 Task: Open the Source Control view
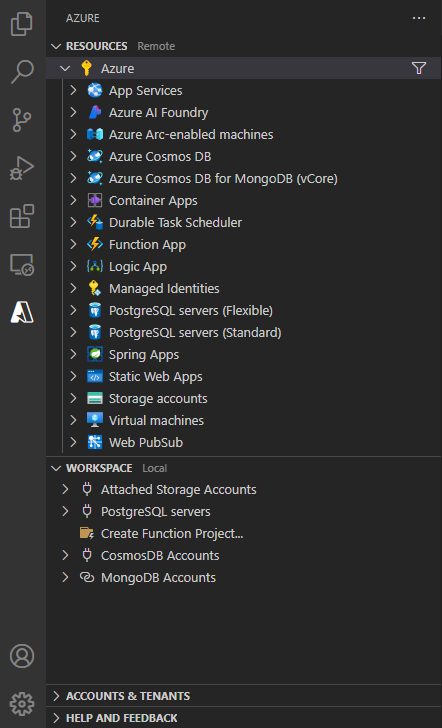click(x=22, y=120)
